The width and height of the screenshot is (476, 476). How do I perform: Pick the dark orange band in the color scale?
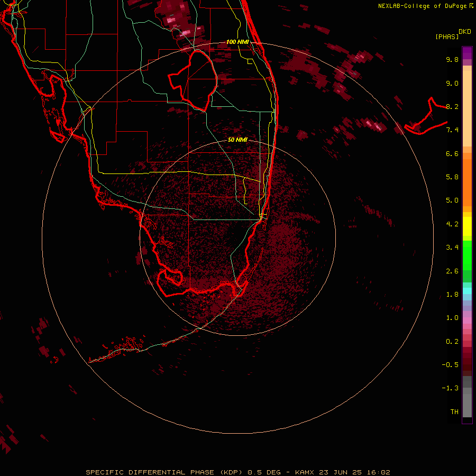point(467,182)
